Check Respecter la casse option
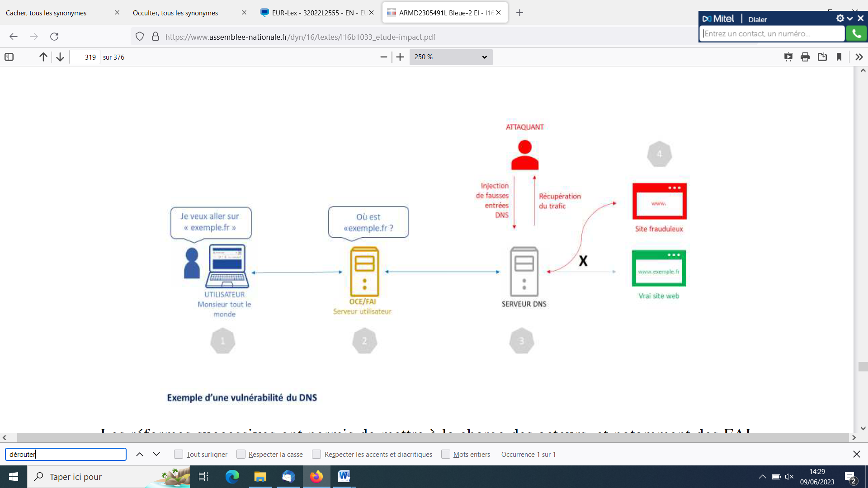The width and height of the screenshot is (868, 488). (241, 454)
